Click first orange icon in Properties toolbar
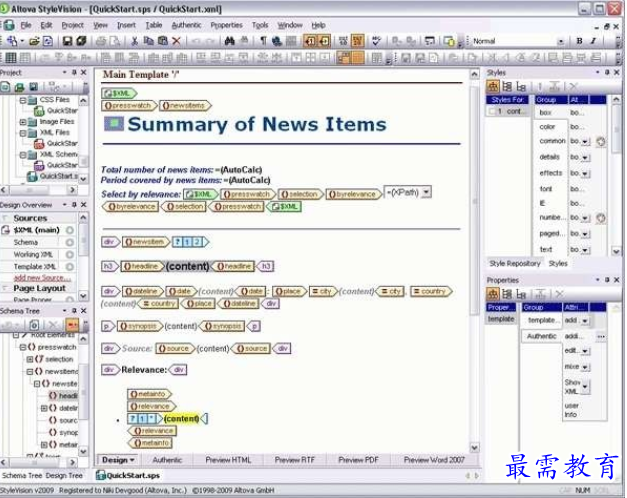Viewport: 627px width, 498px height. [493, 294]
